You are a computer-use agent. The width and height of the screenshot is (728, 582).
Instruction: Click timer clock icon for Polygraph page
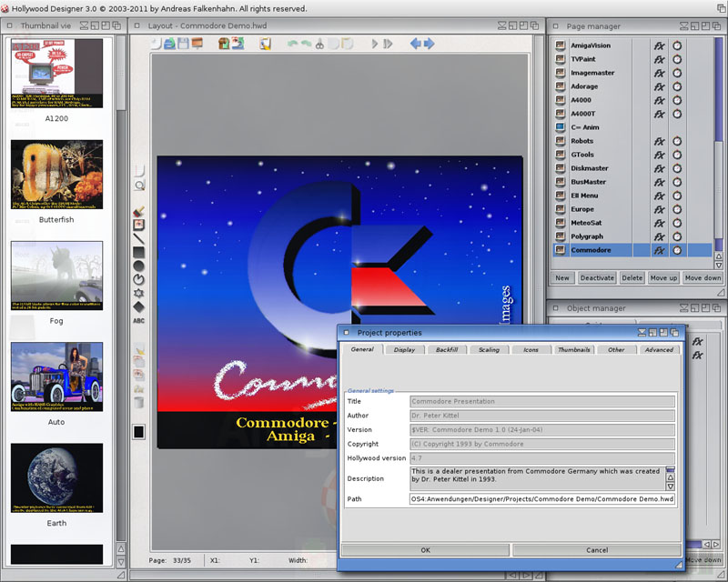(x=677, y=236)
